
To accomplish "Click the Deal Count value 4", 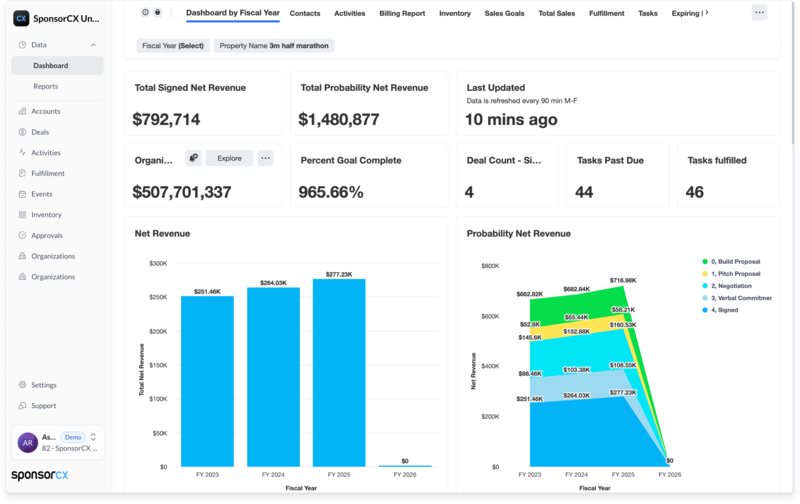I will click(469, 192).
